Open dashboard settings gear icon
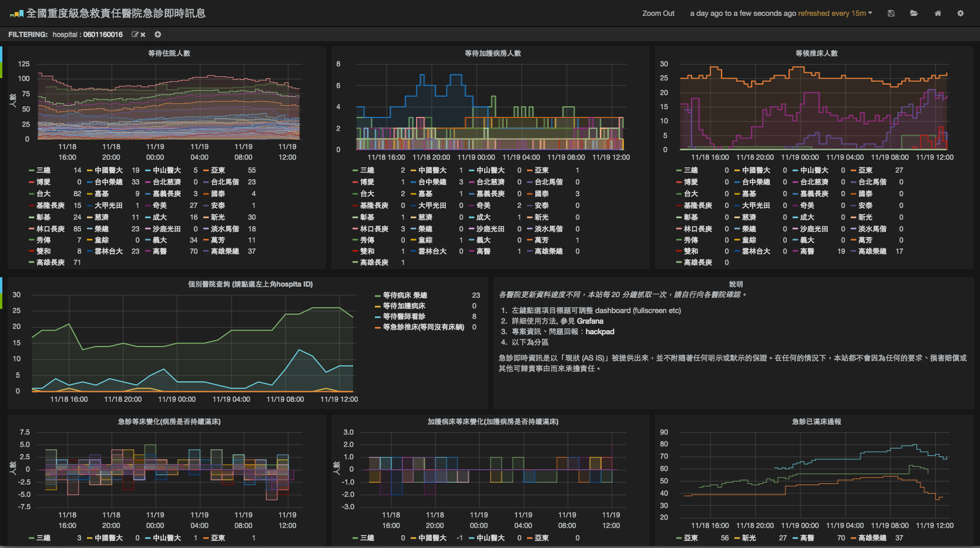The height and width of the screenshot is (548, 980). pyautogui.click(x=961, y=13)
